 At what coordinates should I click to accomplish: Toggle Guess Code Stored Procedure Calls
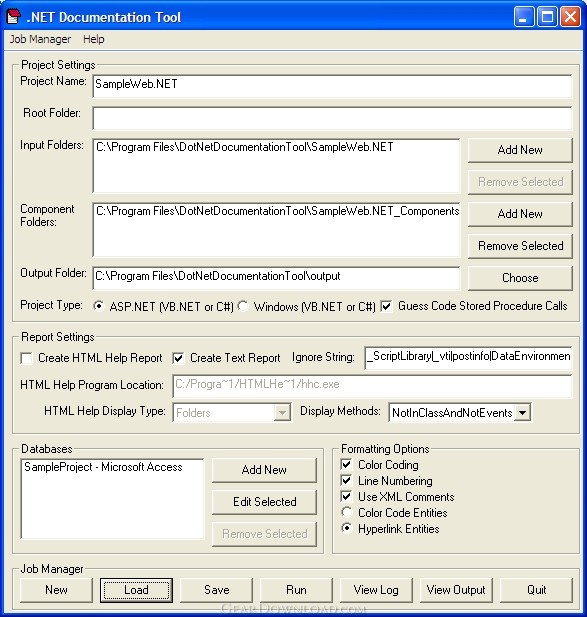(x=386, y=306)
